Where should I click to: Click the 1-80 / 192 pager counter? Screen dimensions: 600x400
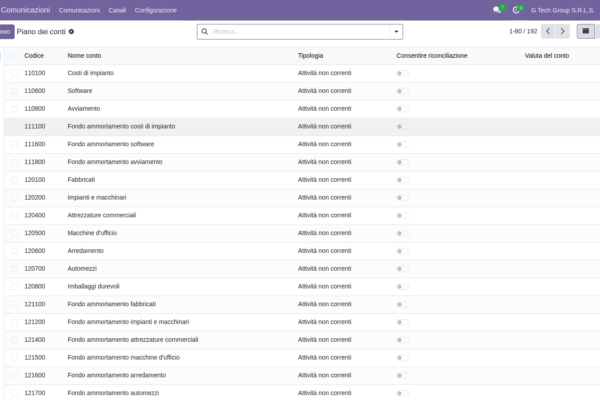pyautogui.click(x=523, y=31)
